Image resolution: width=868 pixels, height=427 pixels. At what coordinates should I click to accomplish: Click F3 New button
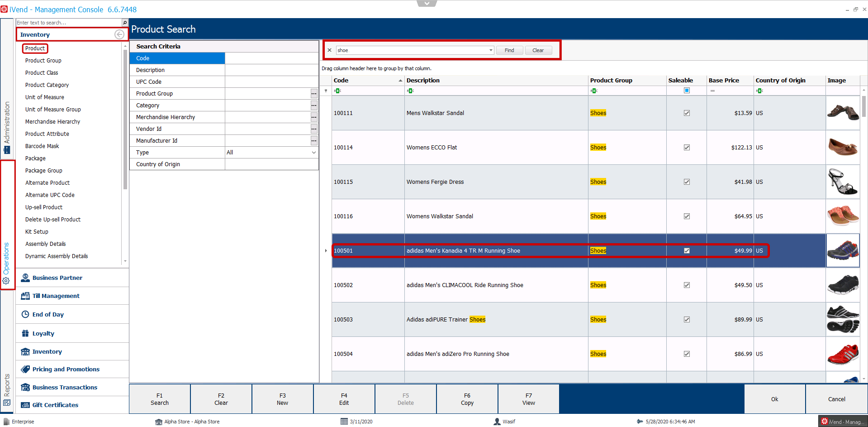pos(283,399)
